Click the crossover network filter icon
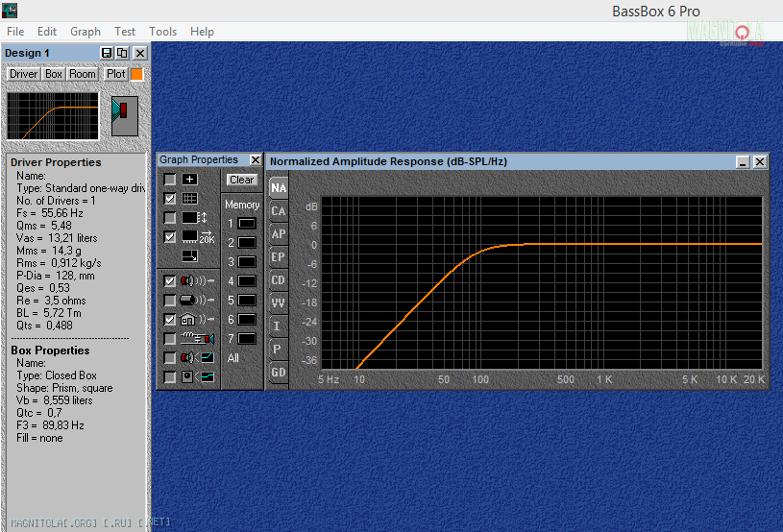The image size is (783, 532). pyautogui.click(x=197, y=338)
